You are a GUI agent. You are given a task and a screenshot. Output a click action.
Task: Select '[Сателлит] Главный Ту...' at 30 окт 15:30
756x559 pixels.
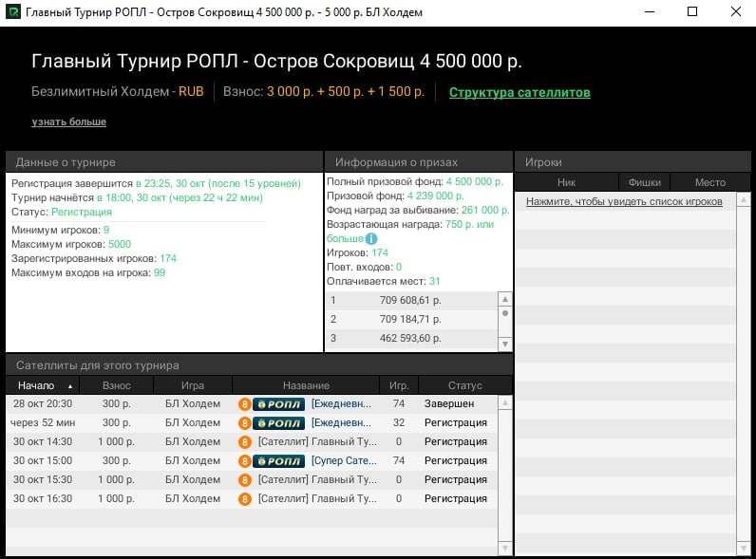coord(317,480)
